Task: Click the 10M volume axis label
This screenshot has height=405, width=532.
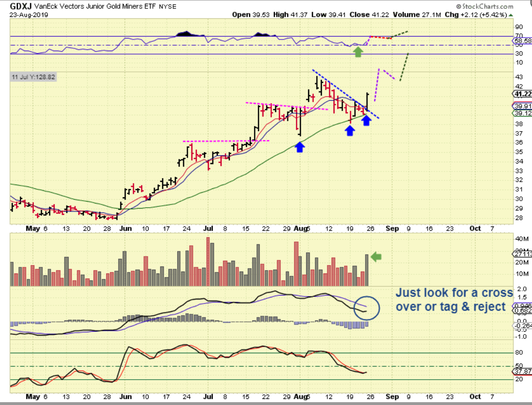Action: click(x=522, y=274)
